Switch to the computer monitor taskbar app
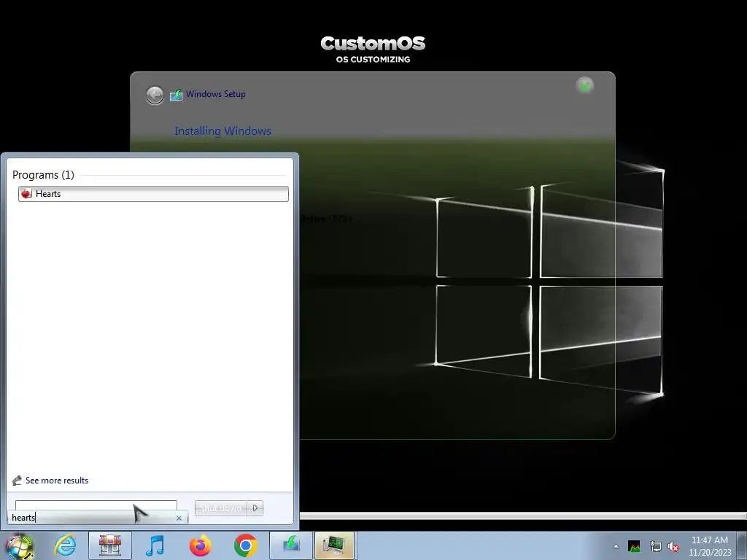This screenshot has width=747, height=560. (334, 545)
